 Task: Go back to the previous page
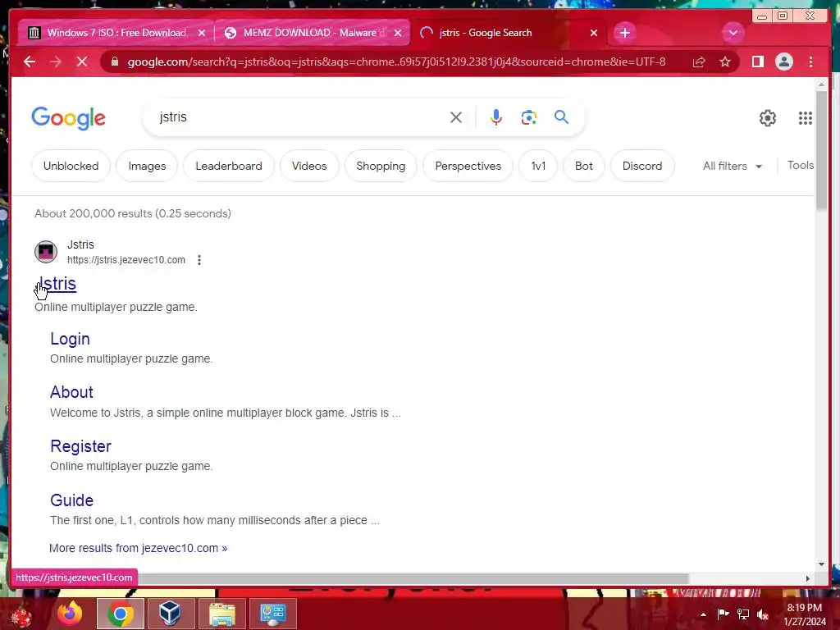pyautogui.click(x=30, y=62)
